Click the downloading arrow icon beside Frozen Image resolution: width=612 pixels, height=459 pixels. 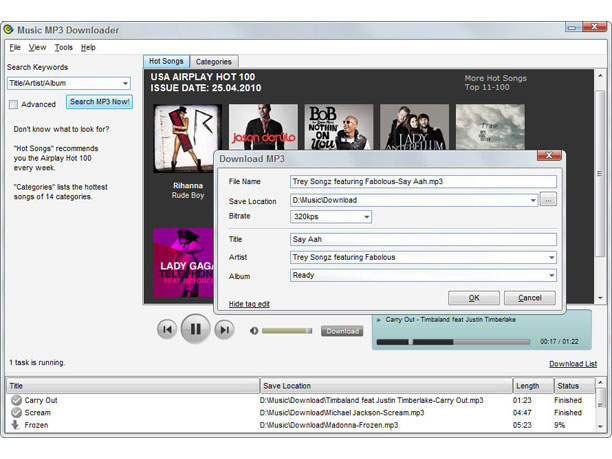[15, 425]
